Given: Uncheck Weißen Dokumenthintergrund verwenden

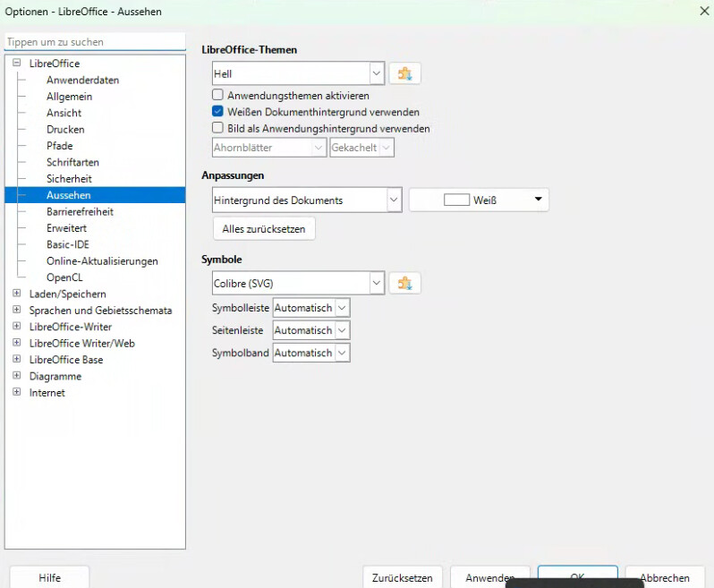Looking at the screenshot, I should tap(217, 112).
